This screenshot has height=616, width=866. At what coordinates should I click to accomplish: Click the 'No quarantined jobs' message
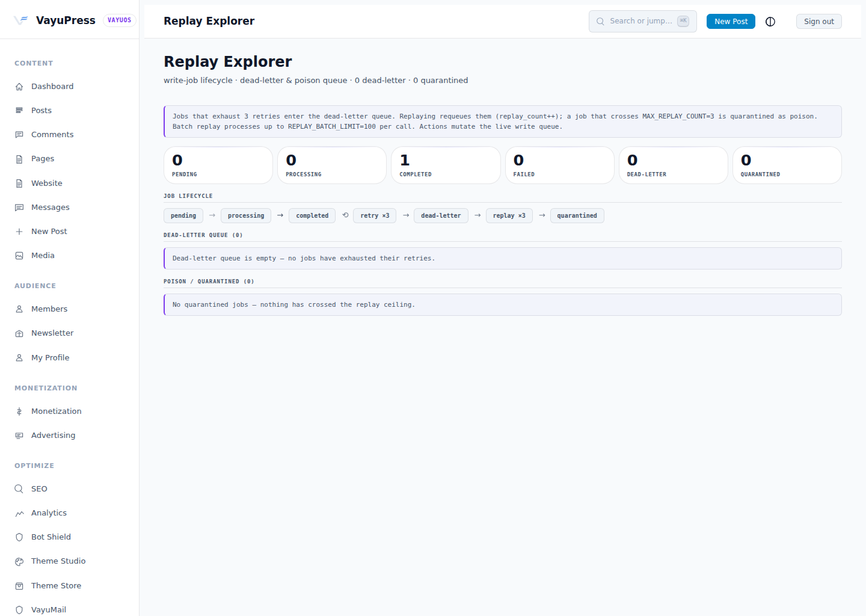[503, 305]
